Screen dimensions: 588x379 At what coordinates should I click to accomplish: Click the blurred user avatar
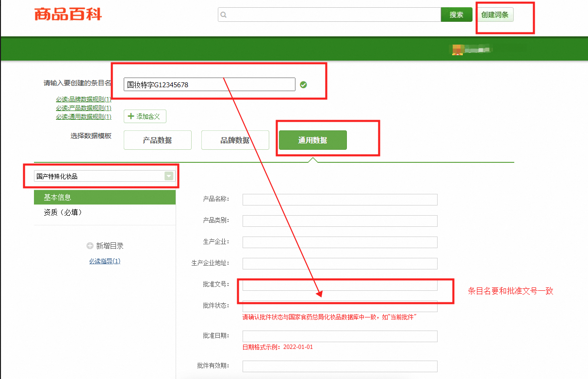pos(457,49)
